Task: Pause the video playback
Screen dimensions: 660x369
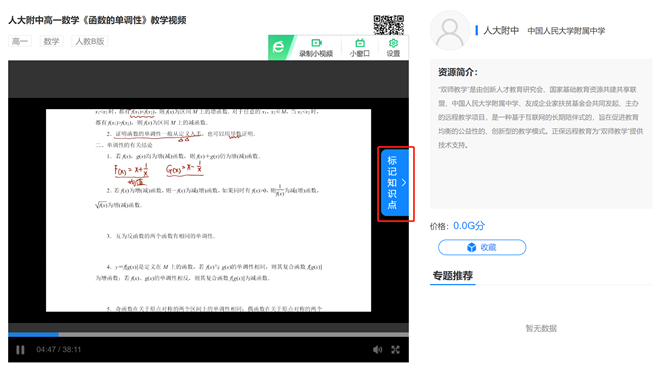Action: point(20,350)
